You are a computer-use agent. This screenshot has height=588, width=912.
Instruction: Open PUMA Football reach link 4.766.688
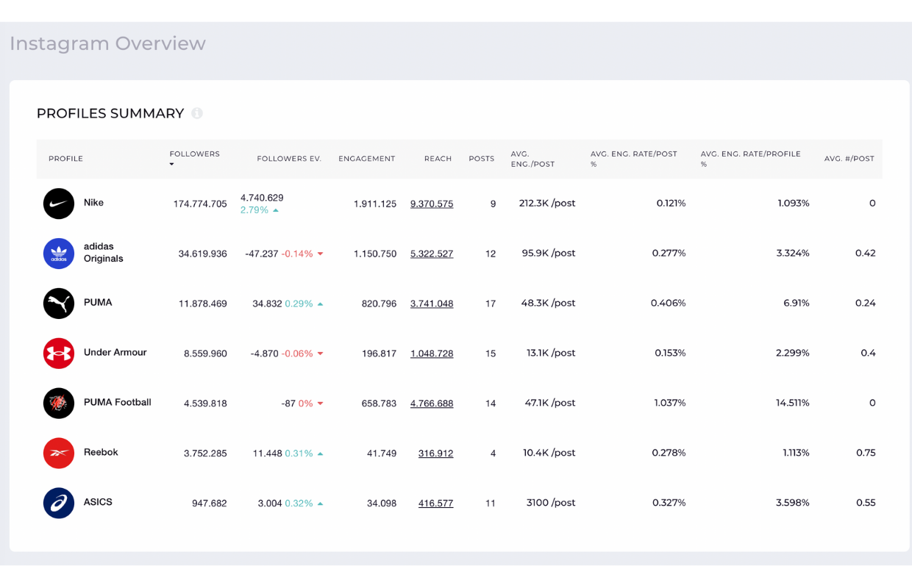[x=432, y=404]
